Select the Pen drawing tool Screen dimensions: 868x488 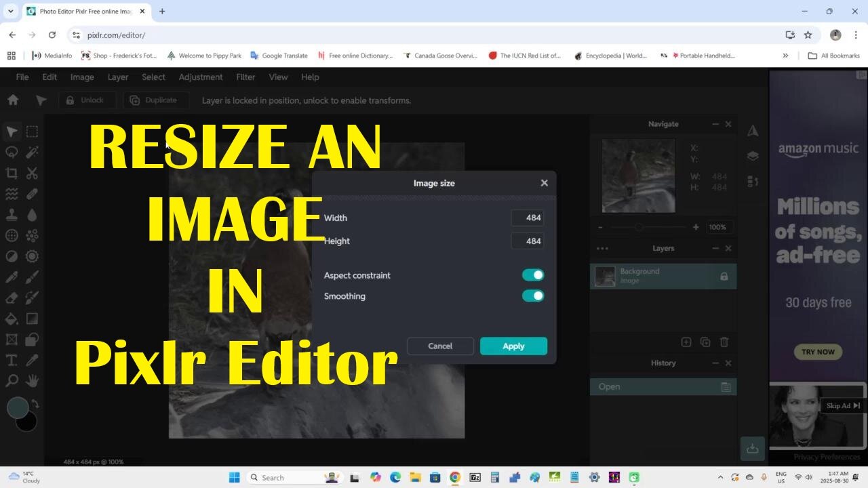(12, 277)
